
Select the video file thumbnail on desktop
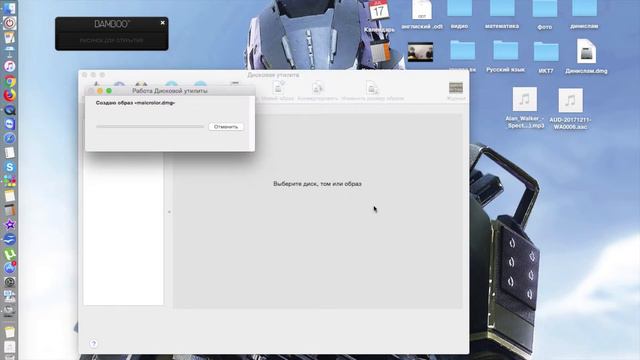click(x=420, y=52)
